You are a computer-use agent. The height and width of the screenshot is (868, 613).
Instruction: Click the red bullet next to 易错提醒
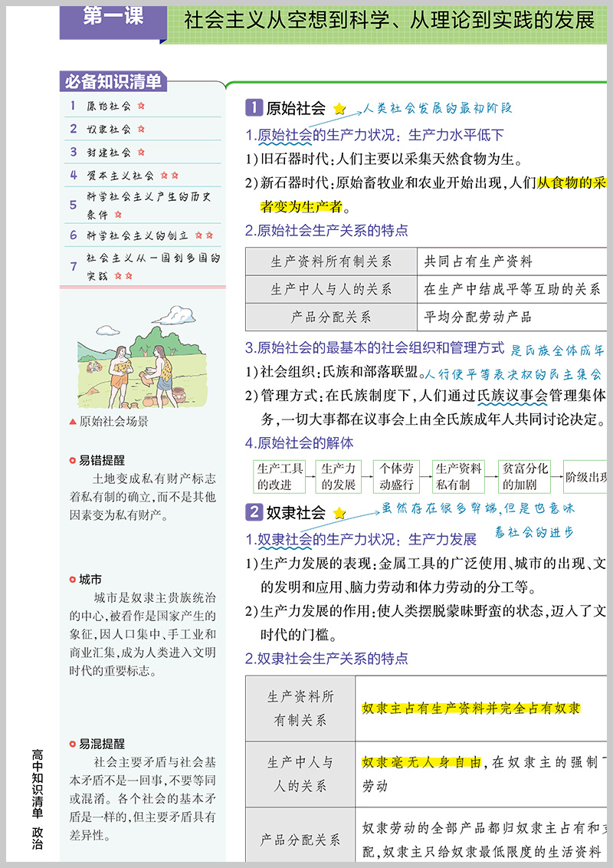point(73,460)
